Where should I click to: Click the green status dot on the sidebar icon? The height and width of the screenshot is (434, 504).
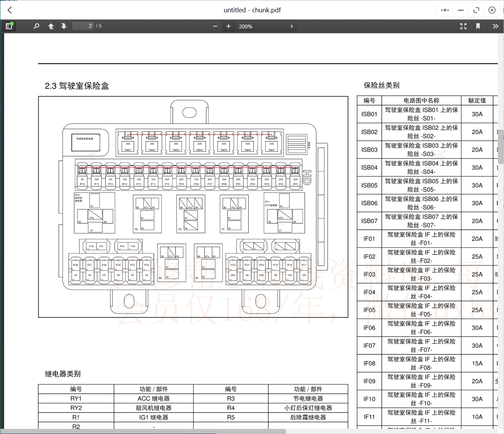coord(12,23)
